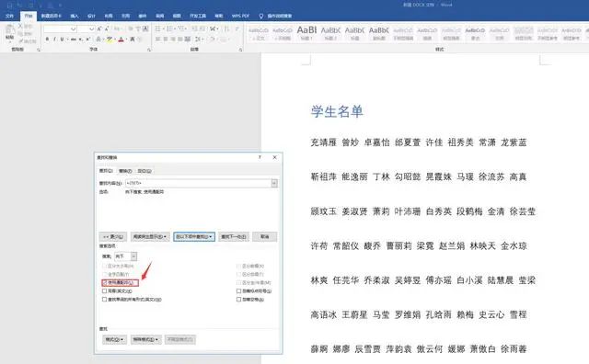Open the Reading Highlight dropdown button
This screenshot has width=589, height=364.
point(150,237)
